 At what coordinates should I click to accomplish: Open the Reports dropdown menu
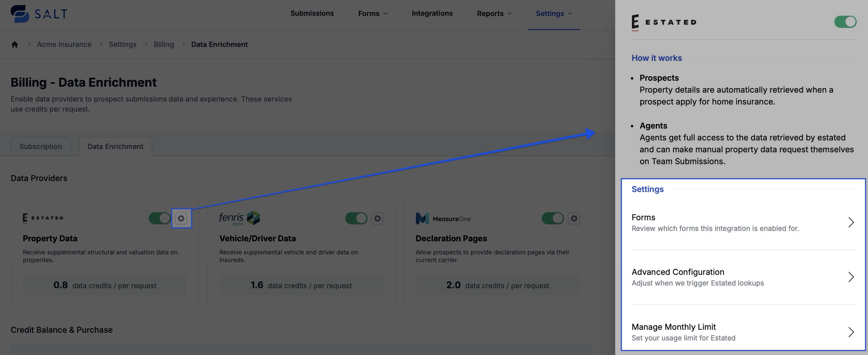pos(494,13)
